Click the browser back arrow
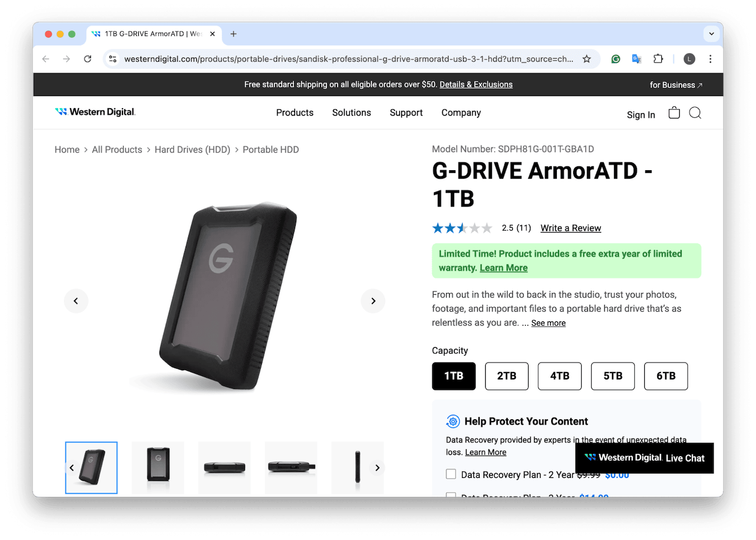 (46, 59)
